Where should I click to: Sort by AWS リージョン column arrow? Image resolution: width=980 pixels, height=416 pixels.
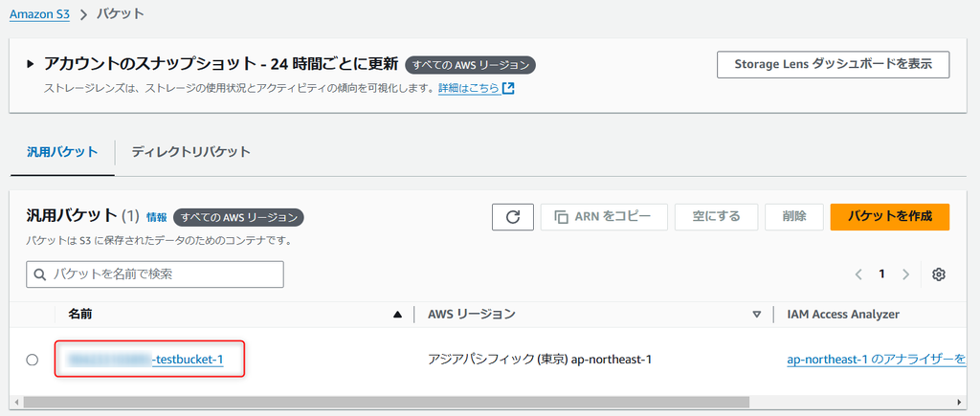pyautogui.click(x=757, y=315)
